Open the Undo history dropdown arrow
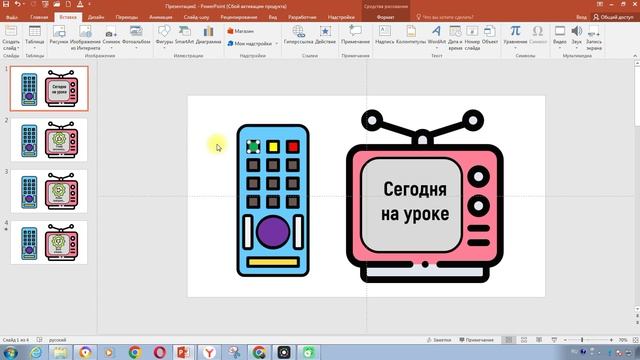 (x=24, y=4)
